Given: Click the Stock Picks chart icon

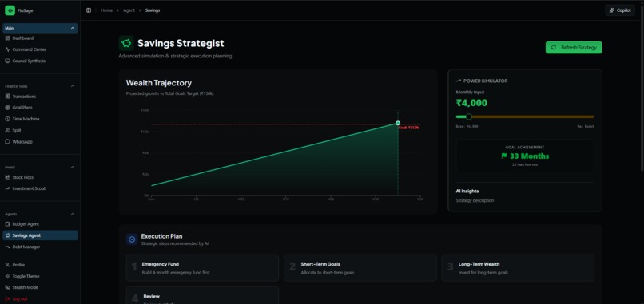Looking at the screenshot, I should tap(7, 177).
